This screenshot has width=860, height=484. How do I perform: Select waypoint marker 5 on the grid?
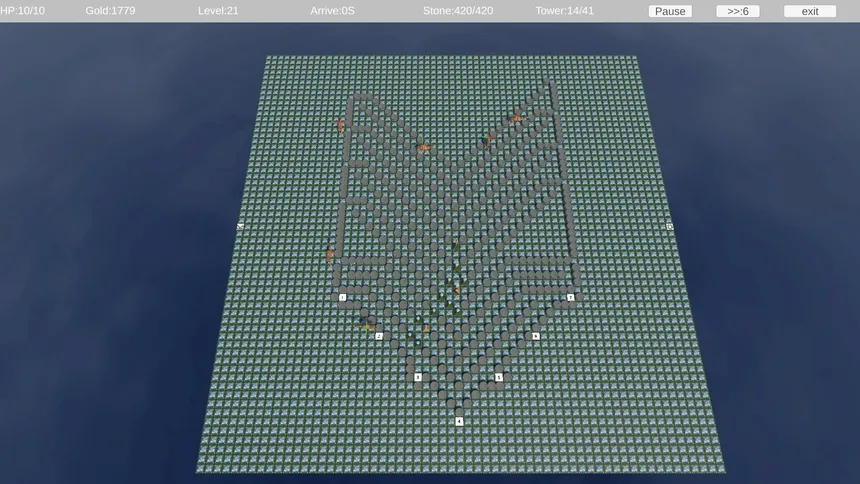click(x=499, y=378)
